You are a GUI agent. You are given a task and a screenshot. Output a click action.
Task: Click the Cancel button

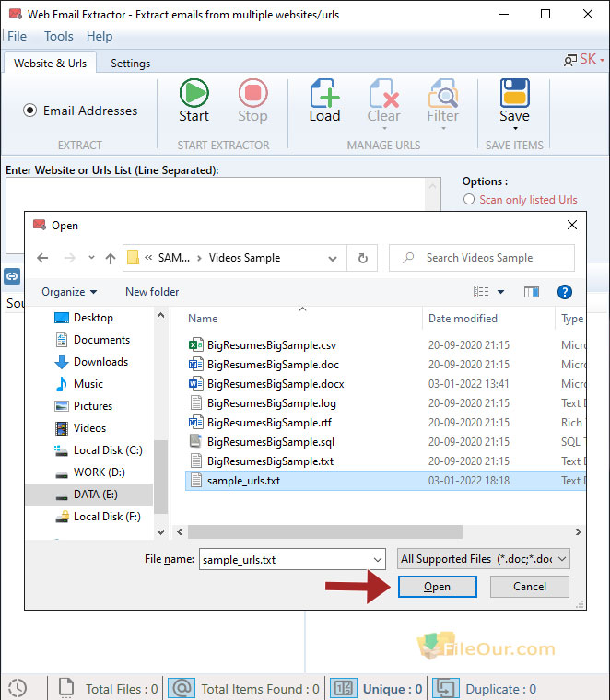tap(530, 587)
